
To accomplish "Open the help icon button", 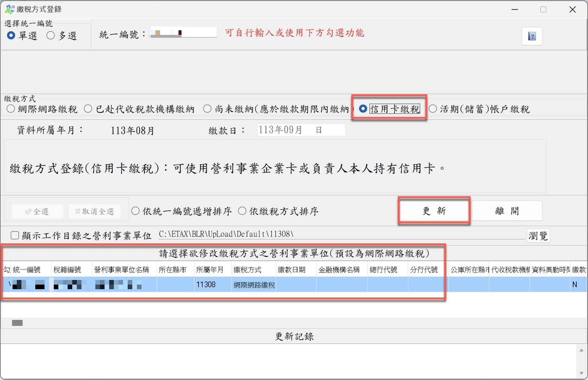I will (x=532, y=36).
